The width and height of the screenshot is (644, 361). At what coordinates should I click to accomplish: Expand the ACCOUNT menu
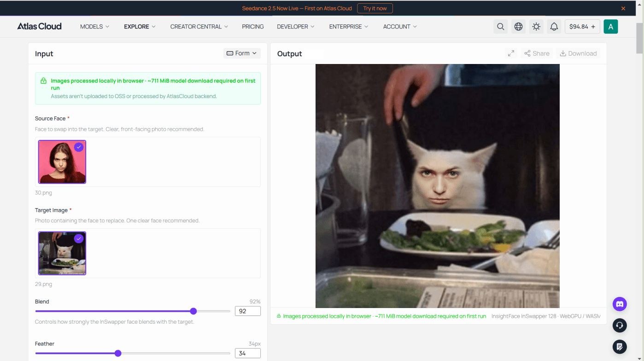pyautogui.click(x=400, y=27)
